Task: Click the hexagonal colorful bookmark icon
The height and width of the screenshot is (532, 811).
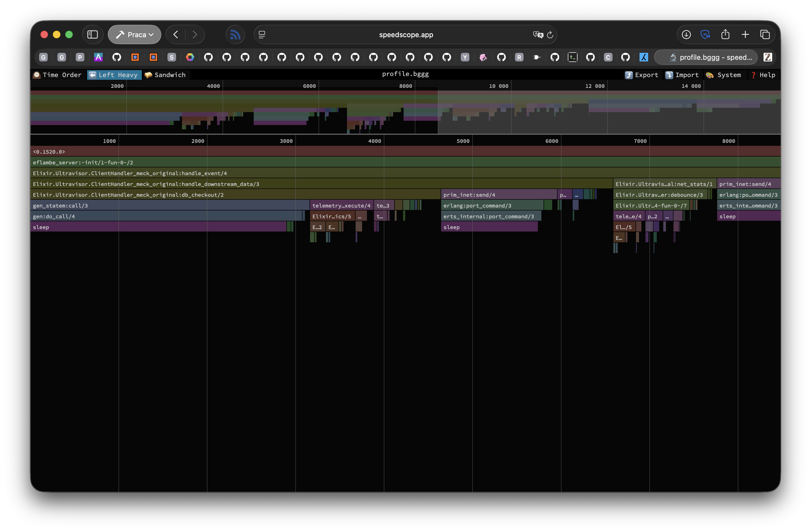Action: coord(190,57)
